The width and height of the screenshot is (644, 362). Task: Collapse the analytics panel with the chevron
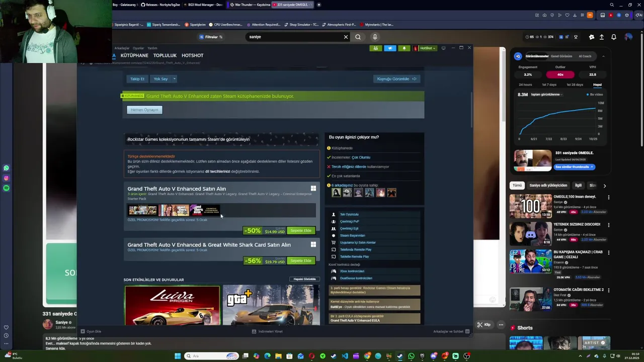603,56
